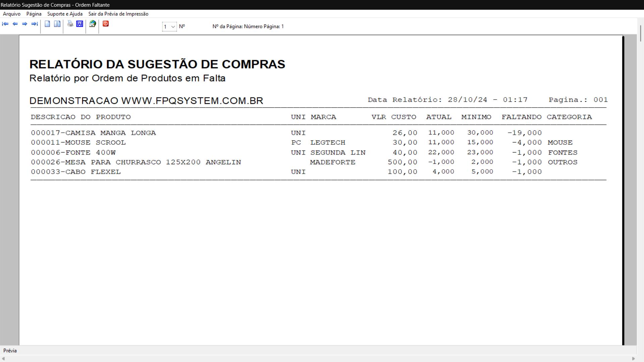This screenshot has height=362, width=644.
Task: Select single page view icon
Action: tap(47, 24)
